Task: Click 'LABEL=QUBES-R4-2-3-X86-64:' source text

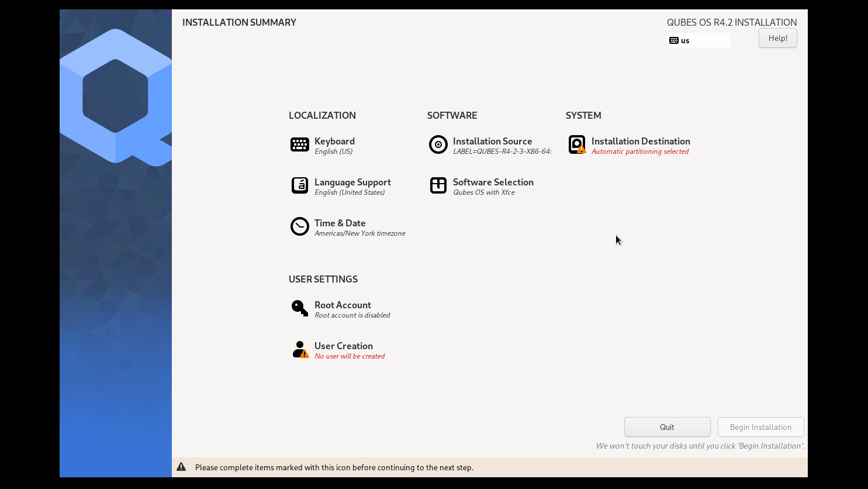Action: 502,151
